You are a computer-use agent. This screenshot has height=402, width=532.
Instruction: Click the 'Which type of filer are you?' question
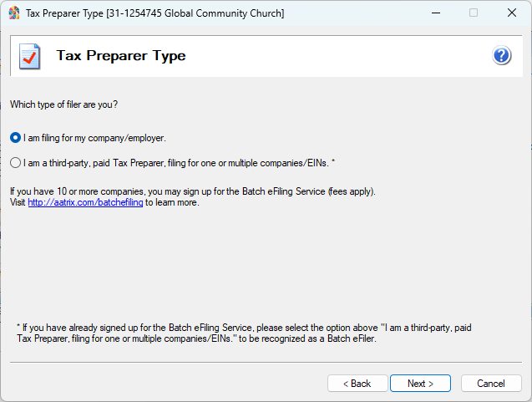[63, 104]
